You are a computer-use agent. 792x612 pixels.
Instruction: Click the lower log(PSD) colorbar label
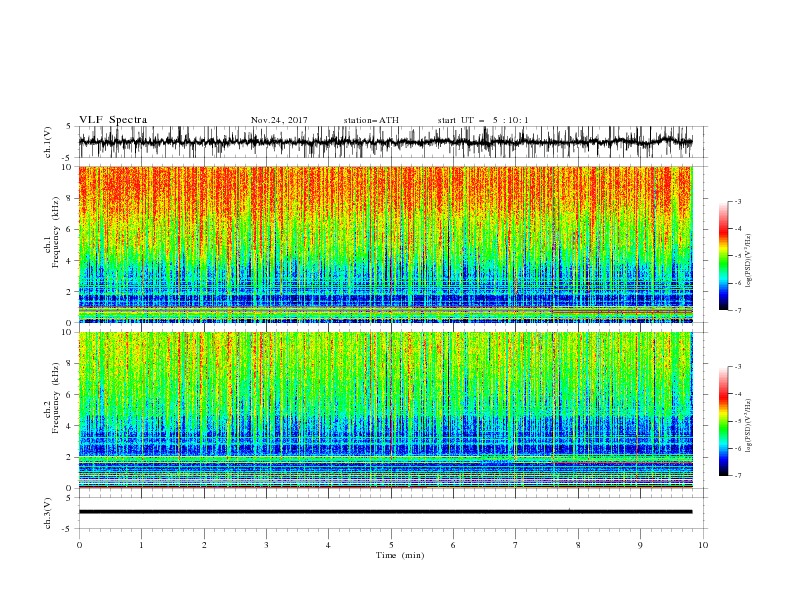pyautogui.click(x=748, y=426)
